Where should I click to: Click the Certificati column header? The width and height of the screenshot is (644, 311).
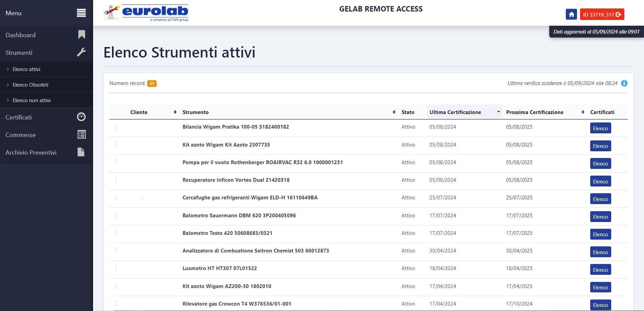pos(602,112)
